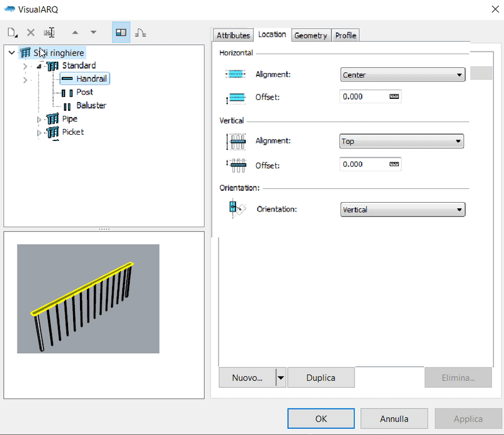
Task: Collapse the Standard style triangle
Action: point(39,66)
